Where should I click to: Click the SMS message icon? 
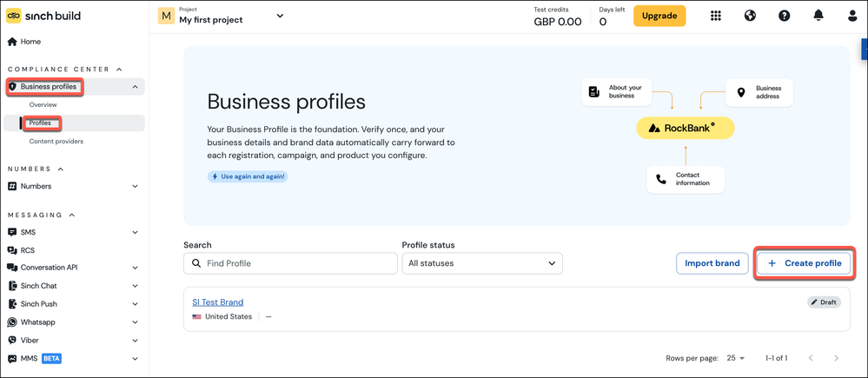(12, 232)
